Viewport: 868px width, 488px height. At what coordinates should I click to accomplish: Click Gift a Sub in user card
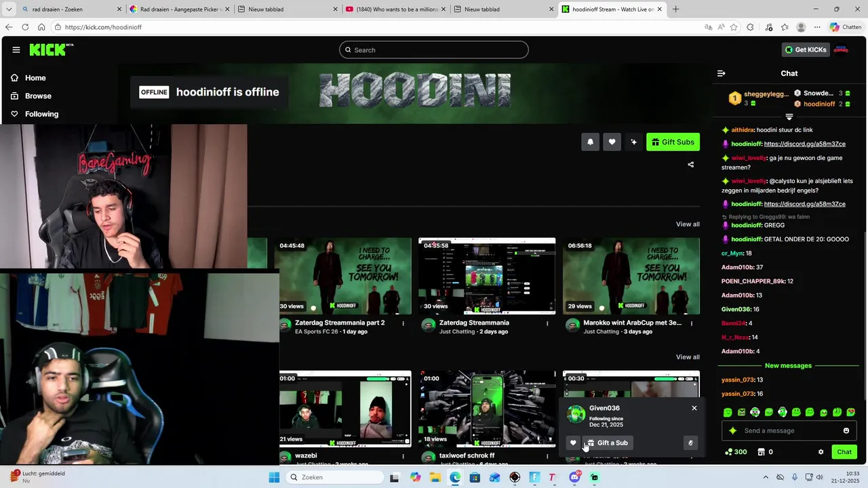pos(608,443)
